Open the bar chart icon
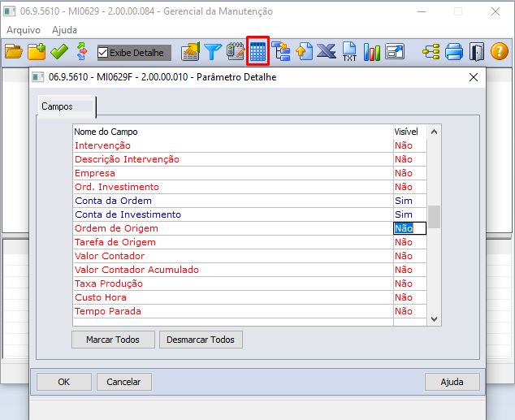This screenshot has width=515, height=420. click(x=372, y=52)
